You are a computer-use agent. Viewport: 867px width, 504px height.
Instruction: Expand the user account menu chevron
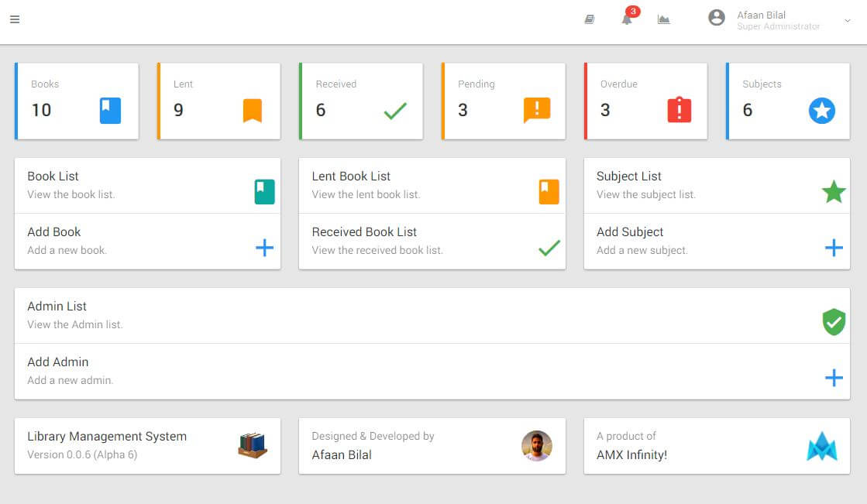848,19
